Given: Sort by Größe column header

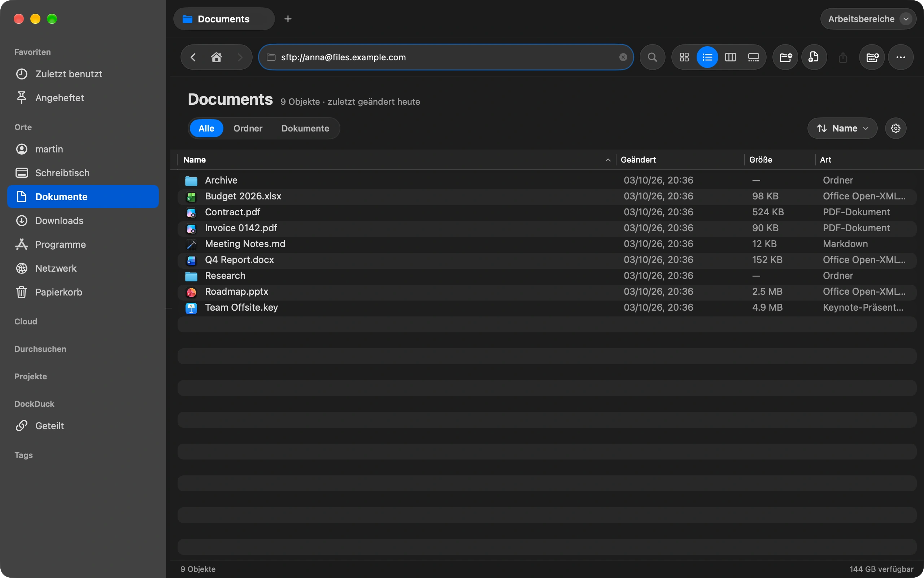Looking at the screenshot, I should 779,160.
